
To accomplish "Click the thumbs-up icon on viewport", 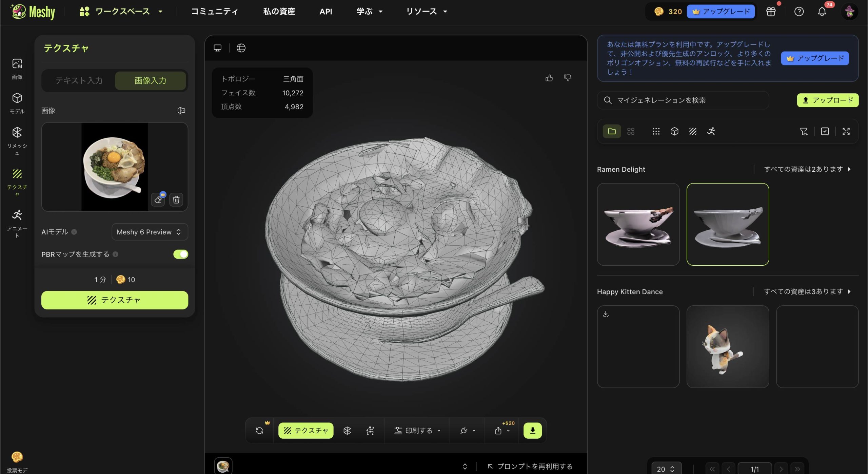I will click(x=549, y=78).
